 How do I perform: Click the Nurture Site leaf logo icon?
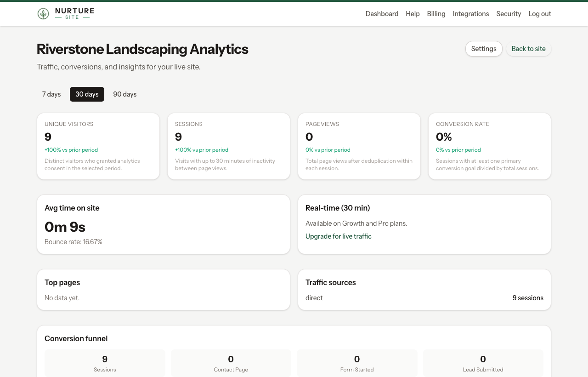43,14
